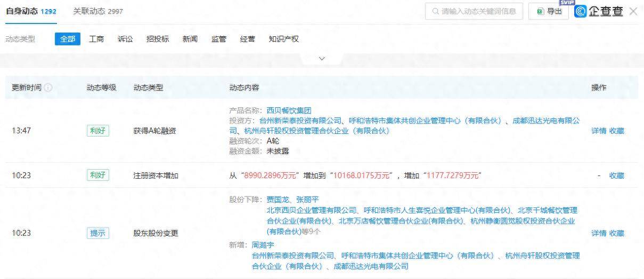Select the 全部 filter
The image size is (644, 279).
[68, 39]
